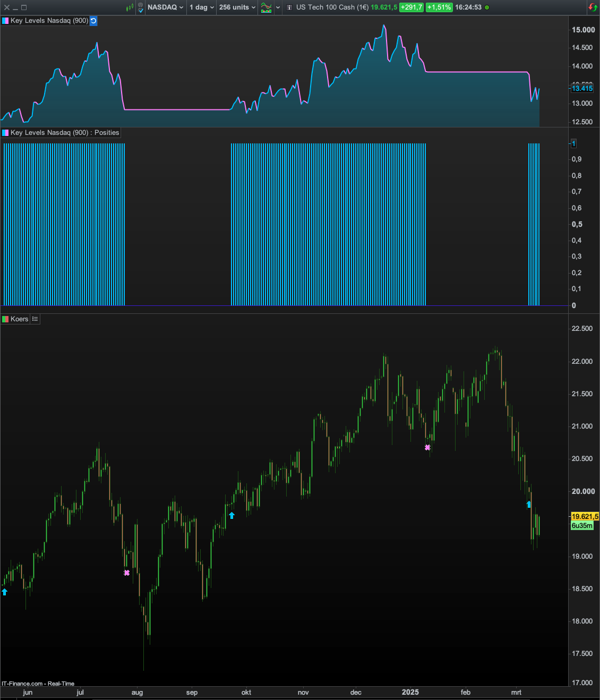Expand the NASDAQ instrument dropdown
Screen dimensions: 600x700
coord(165,7)
